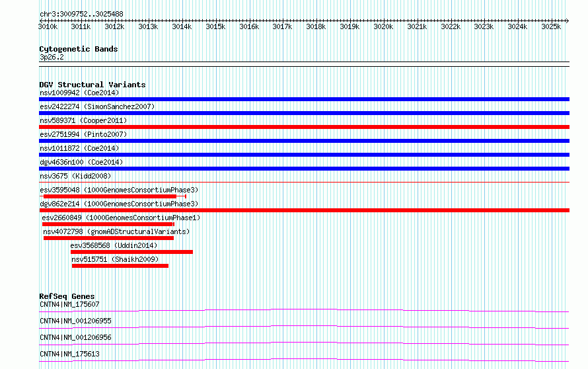Click the 3018k ruler tick label
Screen dimensions: 588x369
316,26
